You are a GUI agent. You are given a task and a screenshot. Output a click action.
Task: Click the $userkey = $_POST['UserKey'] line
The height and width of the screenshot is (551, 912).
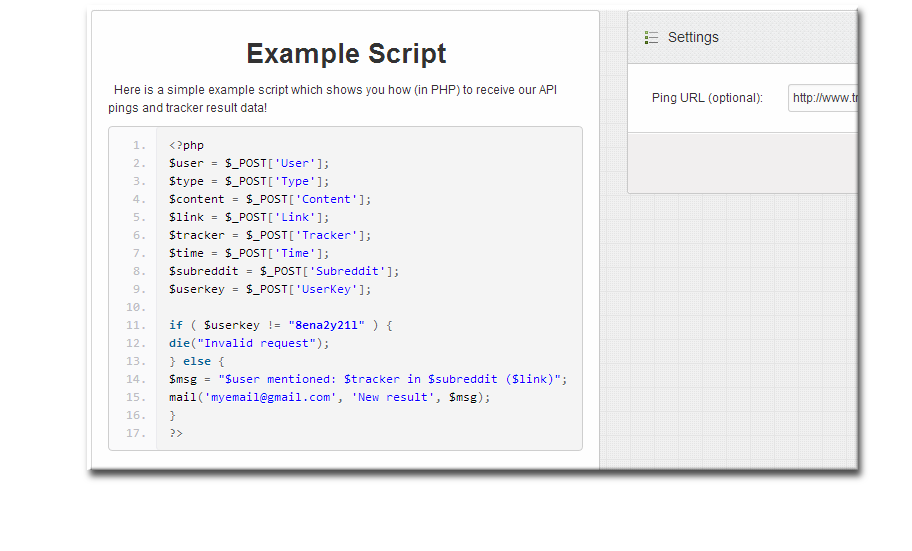click(269, 289)
